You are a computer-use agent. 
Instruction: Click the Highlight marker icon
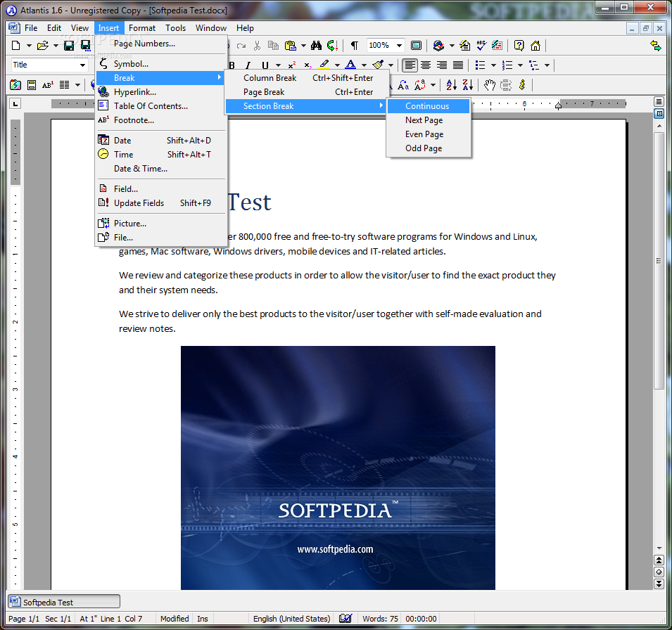324,65
